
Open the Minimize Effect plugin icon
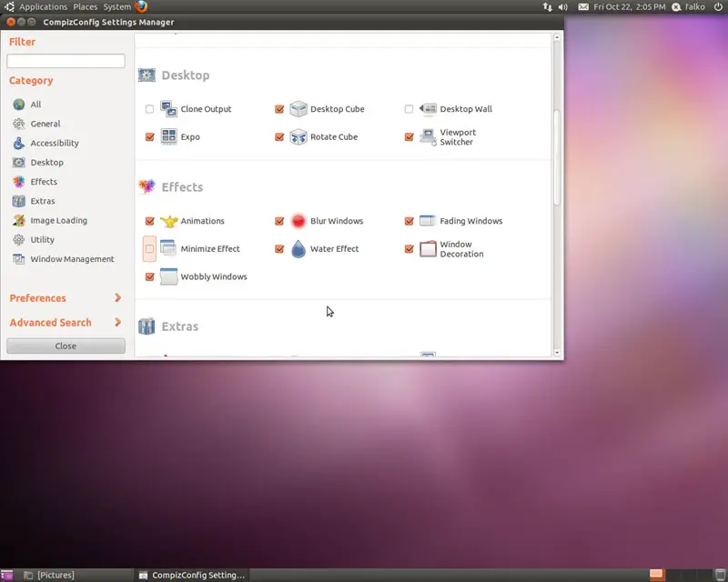(168, 249)
